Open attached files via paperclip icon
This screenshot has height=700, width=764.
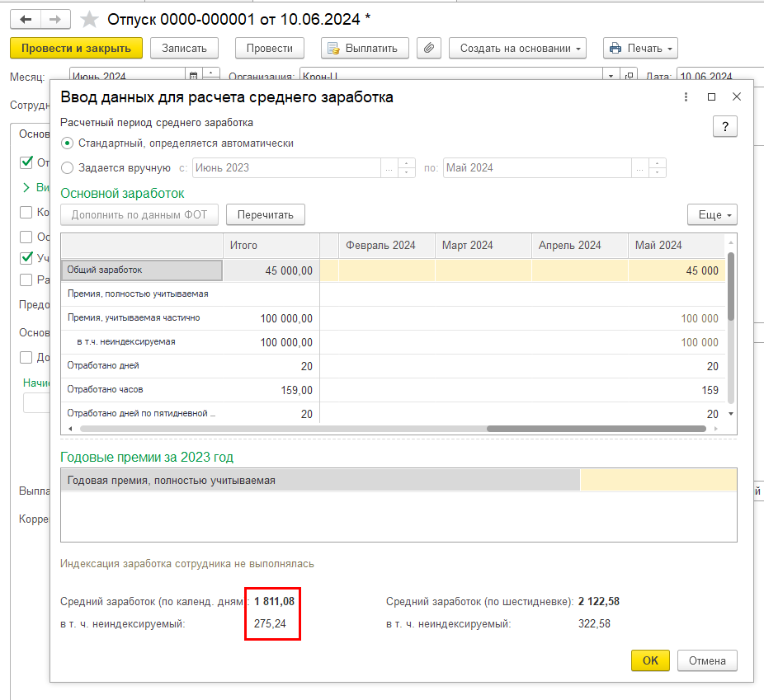pos(428,48)
